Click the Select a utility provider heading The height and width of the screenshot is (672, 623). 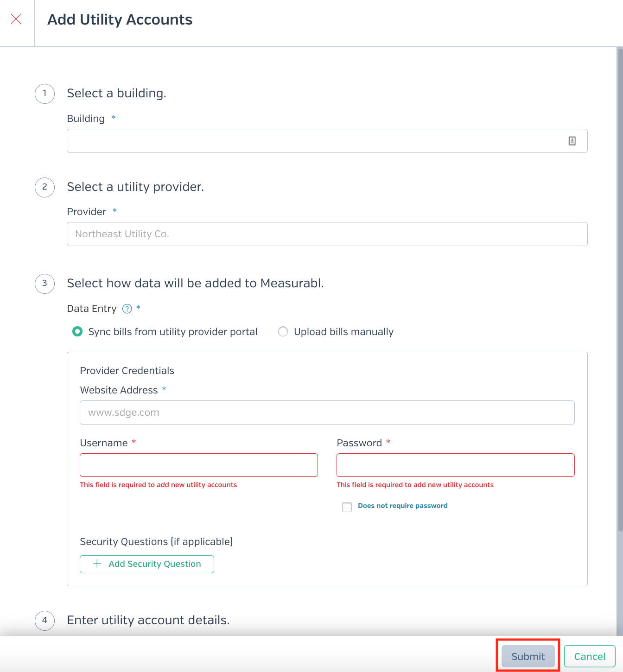tap(135, 187)
